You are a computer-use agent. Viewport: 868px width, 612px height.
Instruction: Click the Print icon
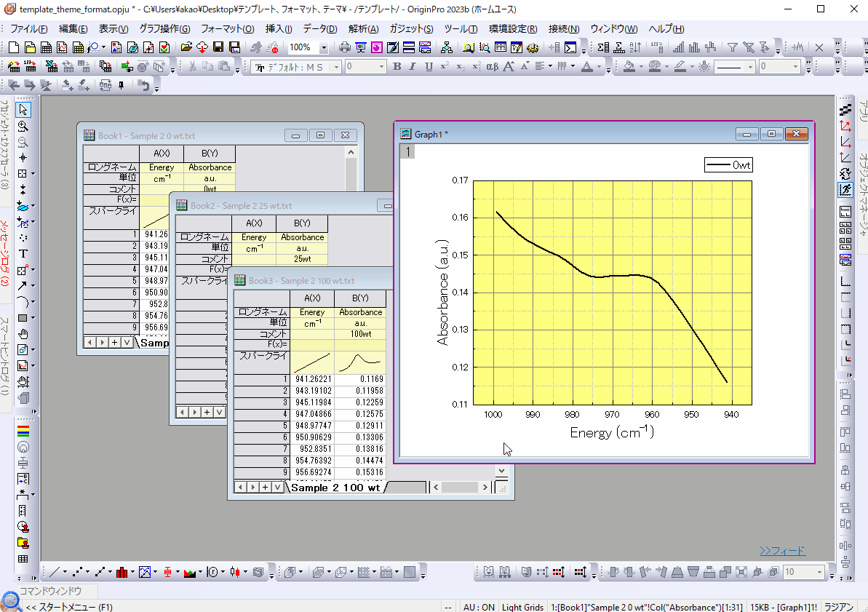[x=345, y=47]
